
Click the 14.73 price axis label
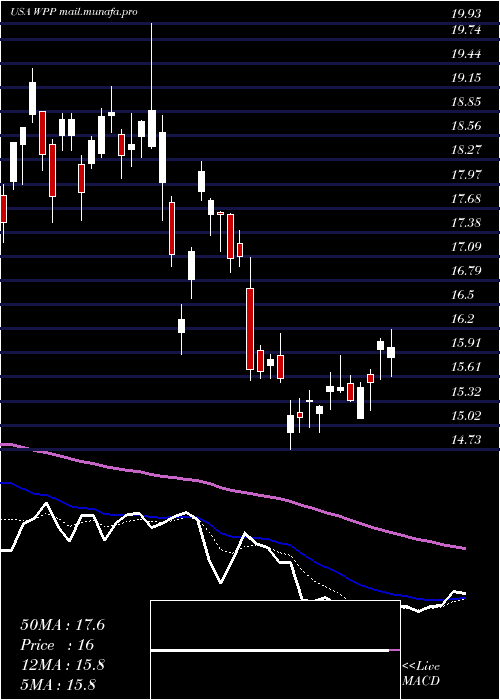click(466, 441)
